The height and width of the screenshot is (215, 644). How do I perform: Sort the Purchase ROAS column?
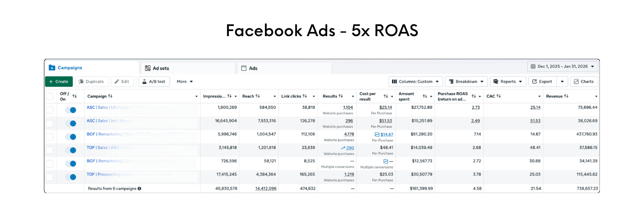coord(474,96)
